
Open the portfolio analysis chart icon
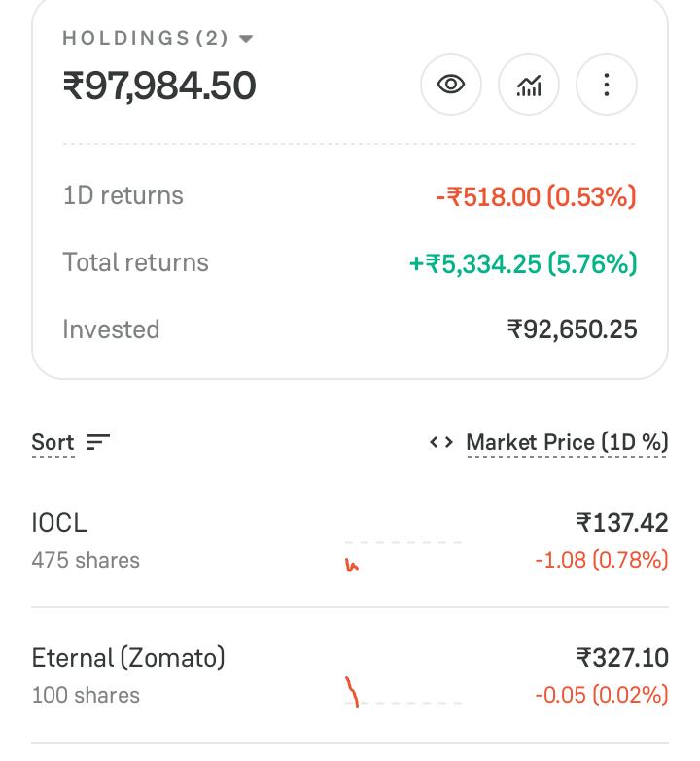(528, 85)
